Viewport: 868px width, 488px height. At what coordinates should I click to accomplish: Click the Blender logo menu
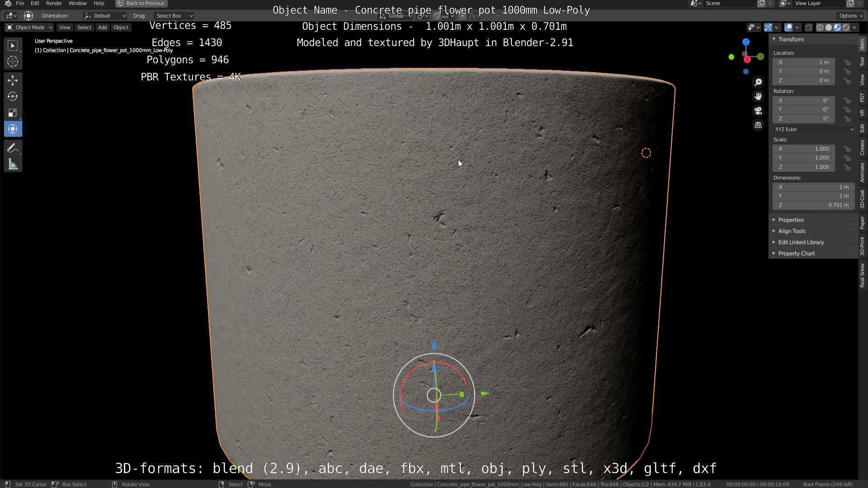point(8,3)
